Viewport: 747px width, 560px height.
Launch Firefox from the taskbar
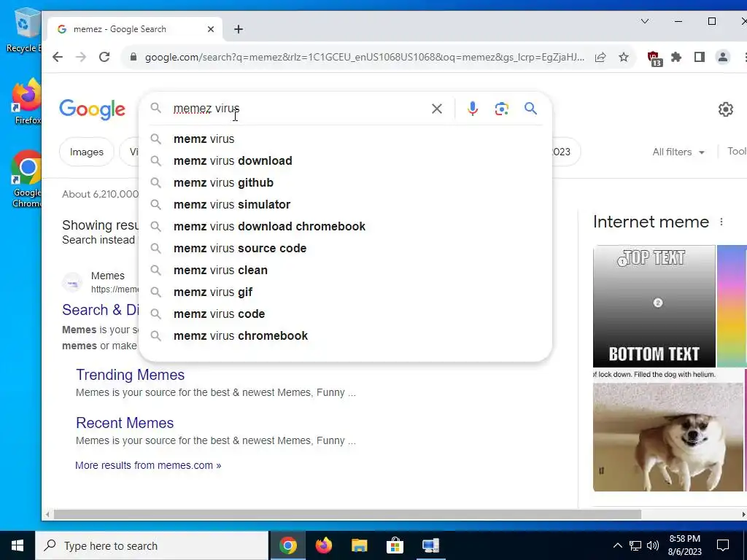click(323, 545)
